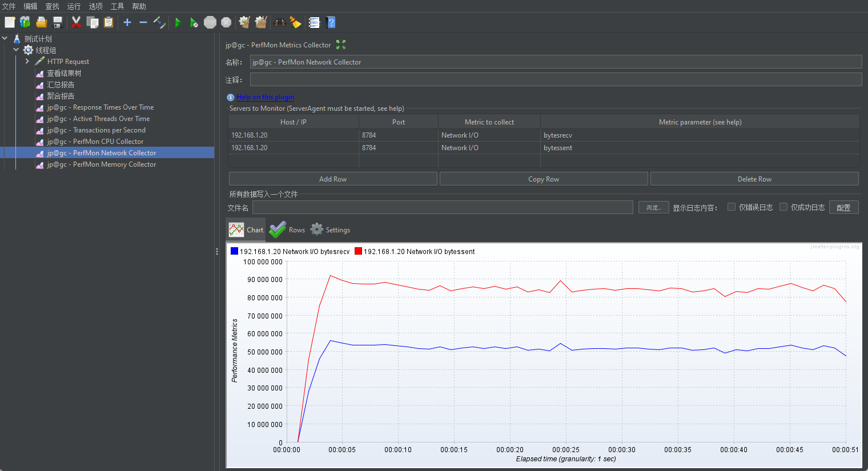Select Transactions per Second listener

(x=96, y=130)
